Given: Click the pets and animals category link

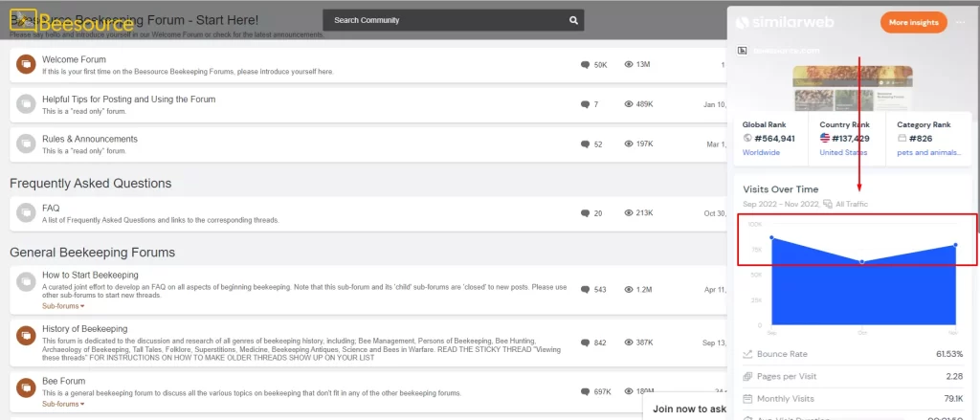Looking at the screenshot, I should point(928,152).
